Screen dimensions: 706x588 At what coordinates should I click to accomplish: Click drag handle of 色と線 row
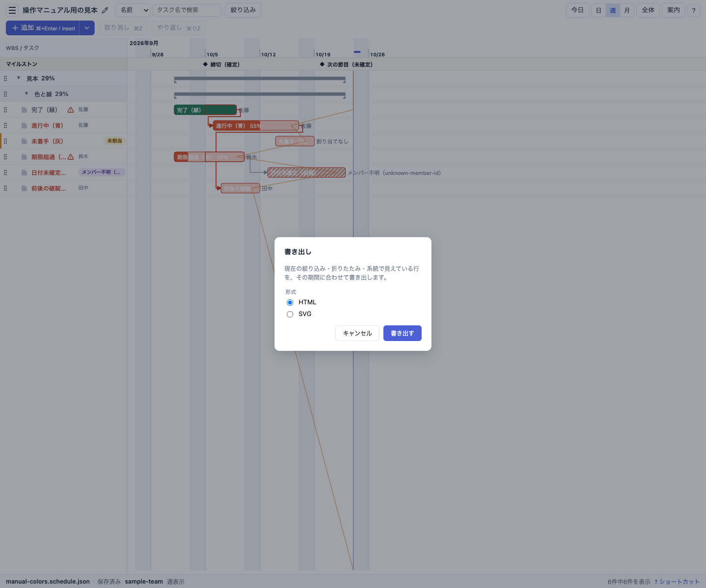5,94
